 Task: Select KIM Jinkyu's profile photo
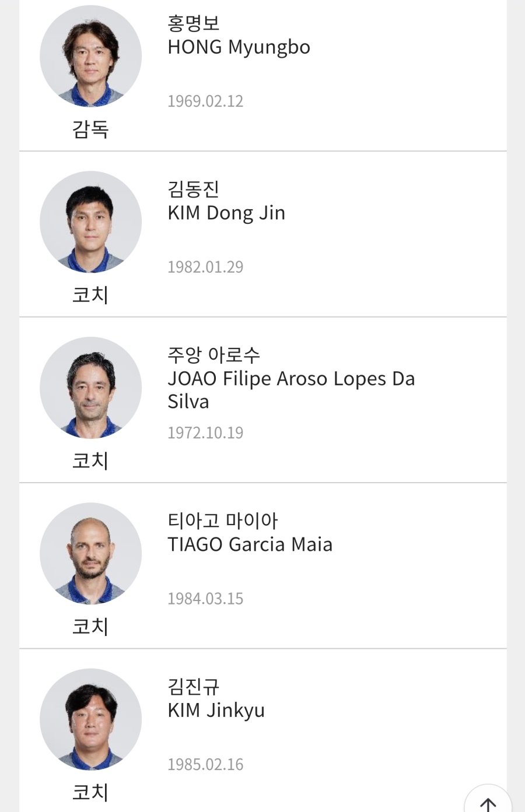click(90, 719)
